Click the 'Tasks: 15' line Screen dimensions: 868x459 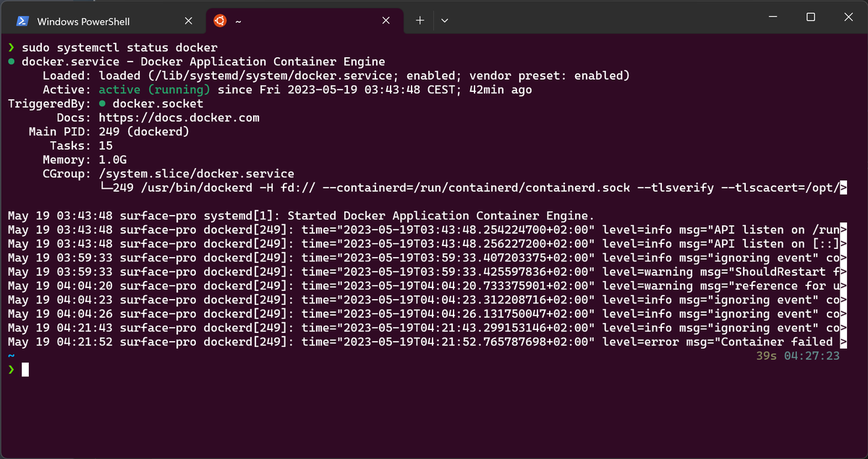(81, 146)
